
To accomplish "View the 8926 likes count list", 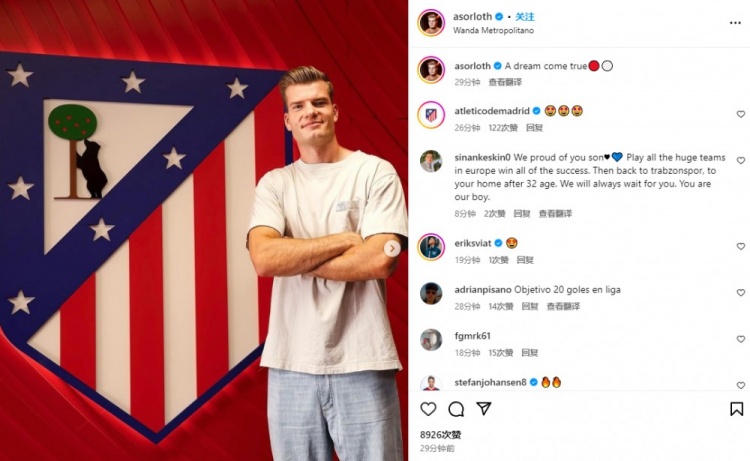I will pyautogui.click(x=441, y=435).
